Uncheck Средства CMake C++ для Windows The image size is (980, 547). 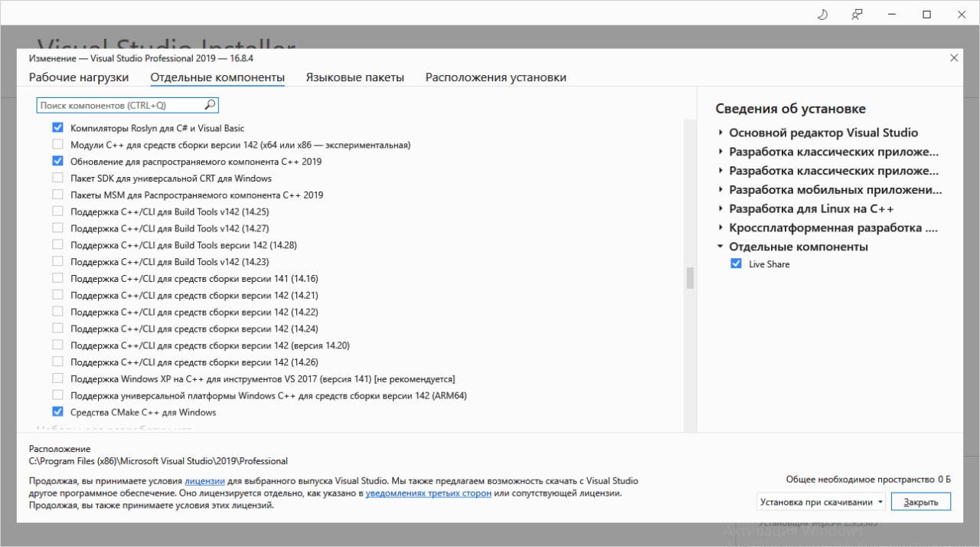pos(57,412)
